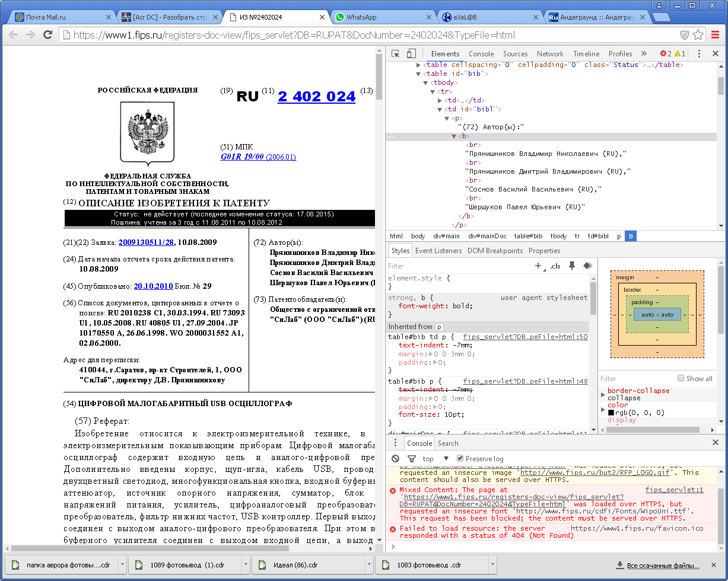The image size is (728, 581).
Task: Open the animations diamond icon in Styles
Action: click(x=587, y=266)
